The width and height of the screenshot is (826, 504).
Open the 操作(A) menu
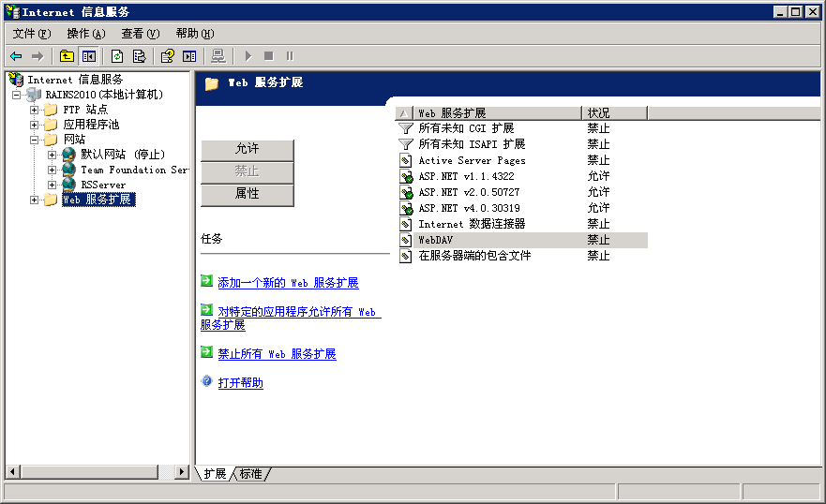(86, 34)
